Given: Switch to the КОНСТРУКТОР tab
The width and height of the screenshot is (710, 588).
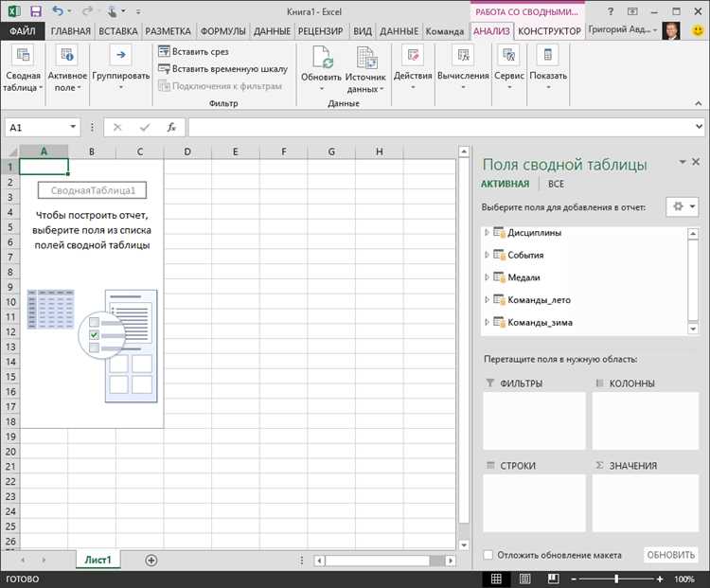Looking at the screenshot, I should coord(549,31).
